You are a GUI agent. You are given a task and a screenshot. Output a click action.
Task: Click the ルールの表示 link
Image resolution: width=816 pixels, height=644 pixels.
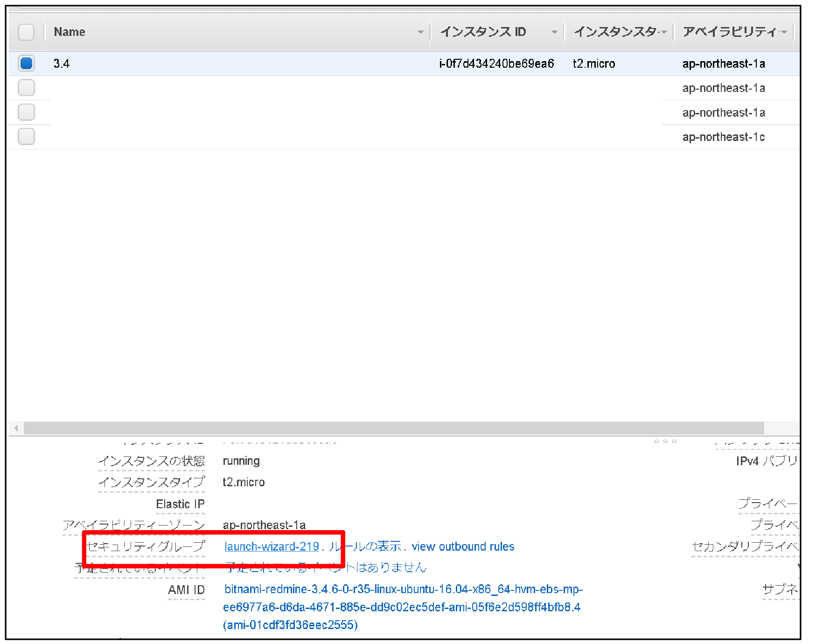click(367, 546)
